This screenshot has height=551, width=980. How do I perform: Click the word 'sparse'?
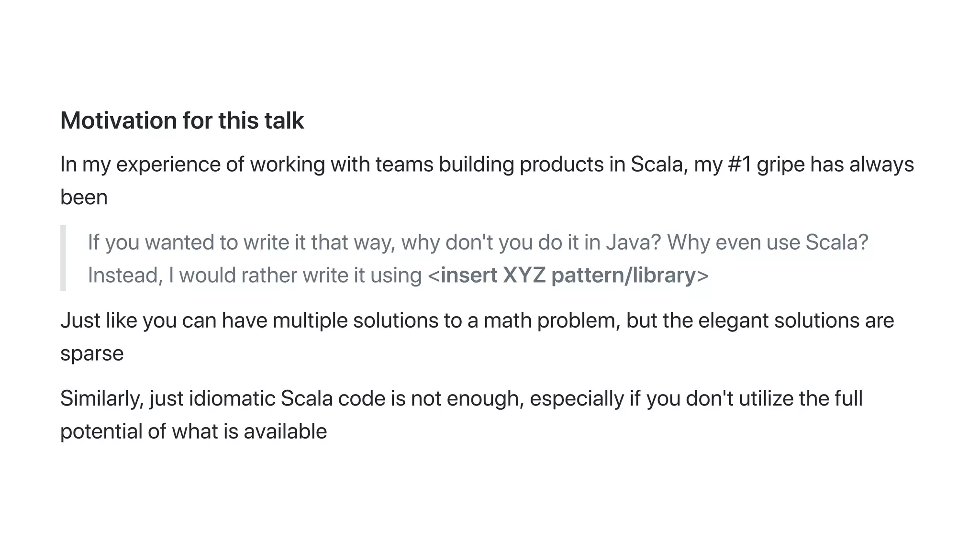point(92,353)
